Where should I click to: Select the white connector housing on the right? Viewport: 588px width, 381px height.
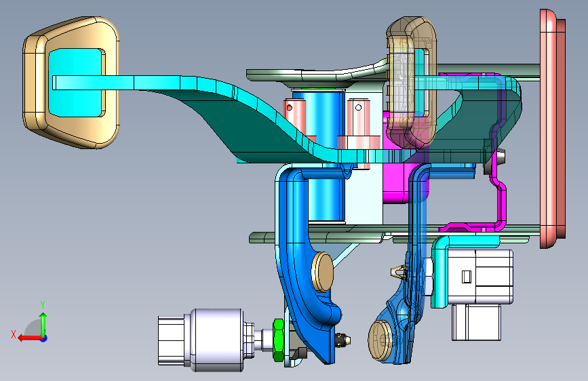(x=480, y=277)
